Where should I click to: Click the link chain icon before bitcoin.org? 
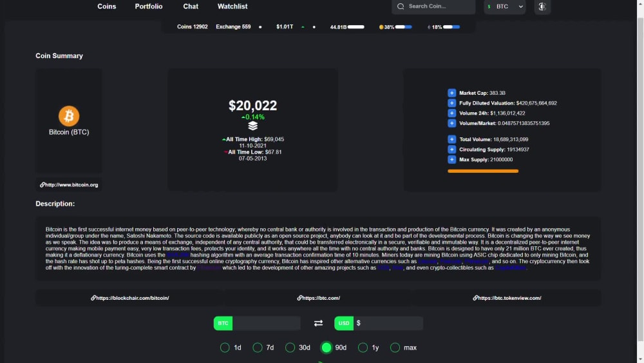[x=42, y=185]
